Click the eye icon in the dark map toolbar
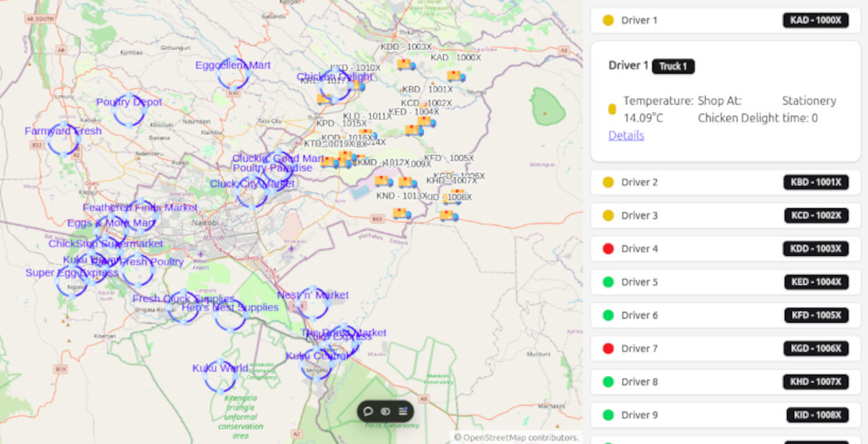Viewport: 868px width, 444px height. coord(385,411)
